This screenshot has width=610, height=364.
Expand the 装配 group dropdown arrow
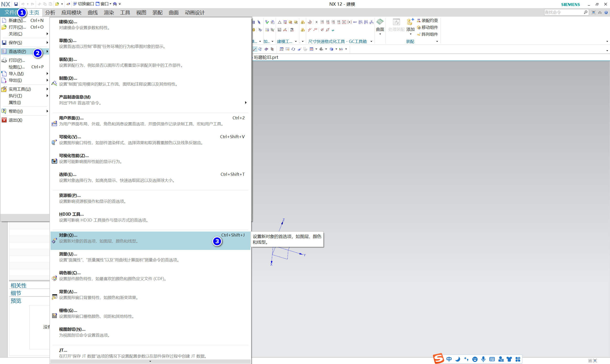click(437, 41)
